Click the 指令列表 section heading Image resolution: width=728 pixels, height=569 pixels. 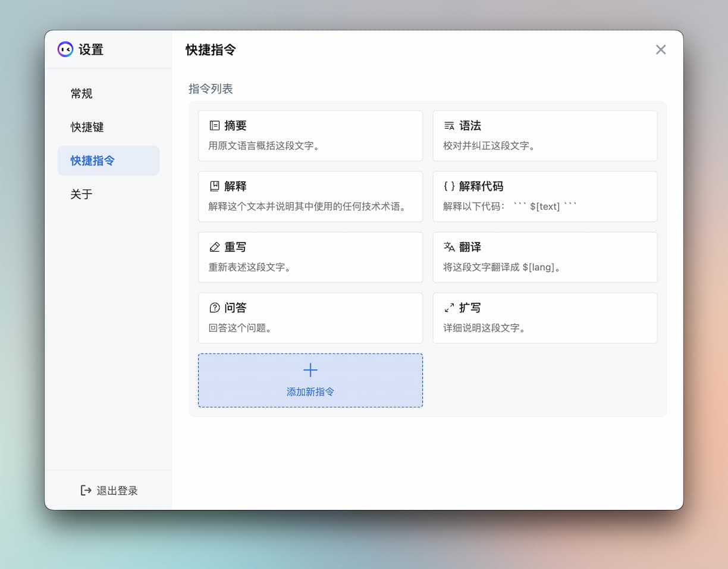211,89
